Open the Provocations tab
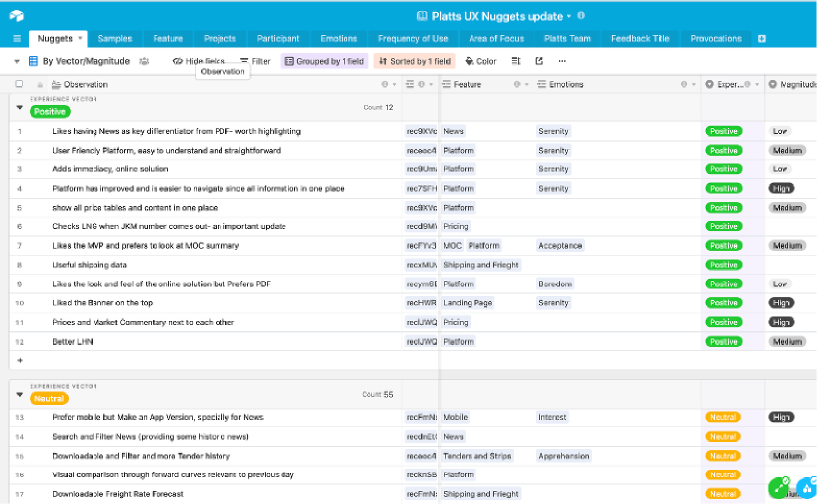Screen dimensions: 817x504 coord(716,39)
